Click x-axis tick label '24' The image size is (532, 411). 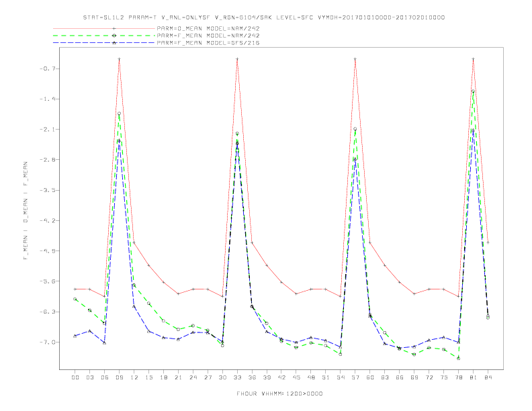tap(193, 377)
